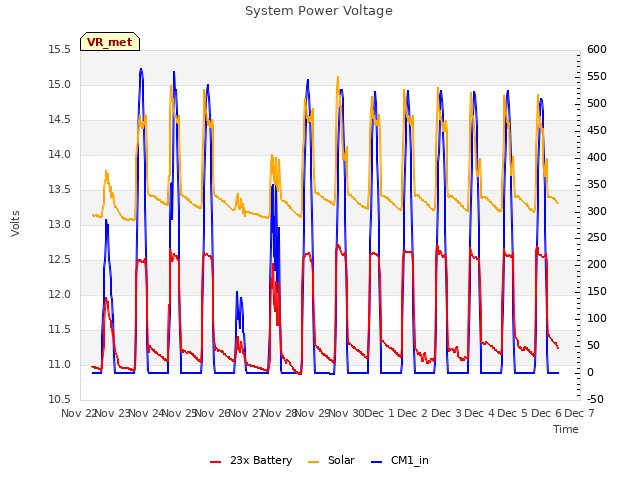The image size is (640, 480).
Task: Select the 12.0 left axis value
Action: click(x=60, y=295)
